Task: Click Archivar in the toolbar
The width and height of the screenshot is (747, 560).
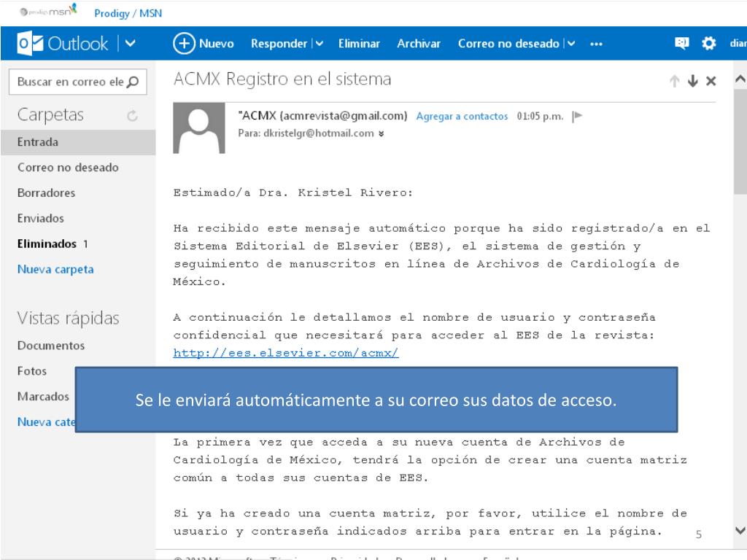Action: point(419,44)
